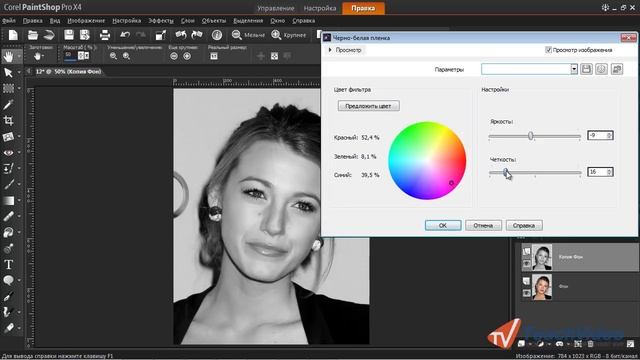Zoom in with the Крупнее button
This screenshot has height=360, width=640.
click(289, 35)
